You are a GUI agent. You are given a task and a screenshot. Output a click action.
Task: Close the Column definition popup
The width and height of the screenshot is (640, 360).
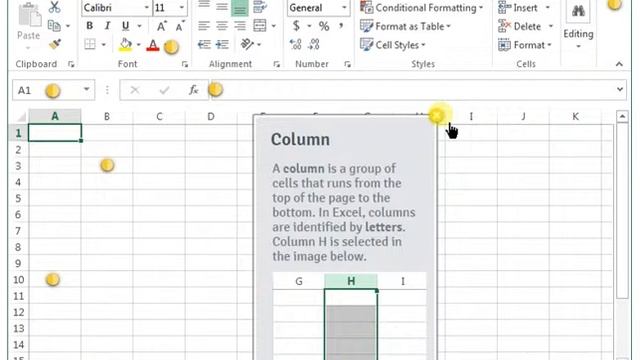point(437,116)
